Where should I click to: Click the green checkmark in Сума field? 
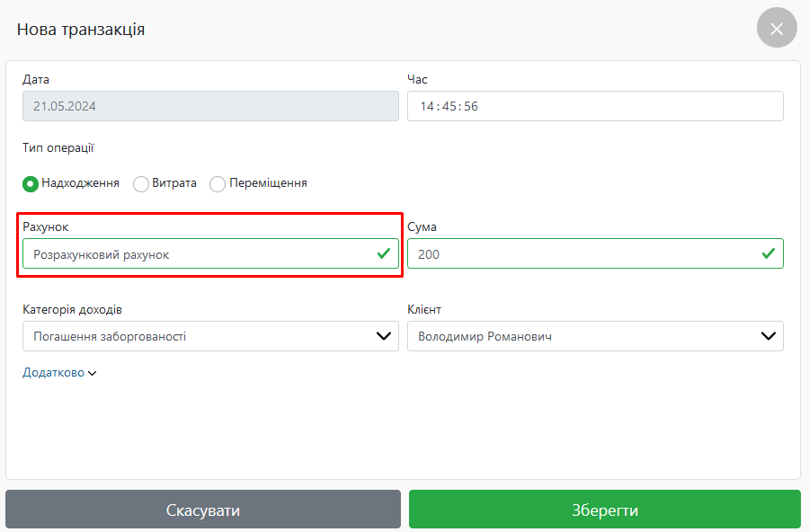pos(769,254)
